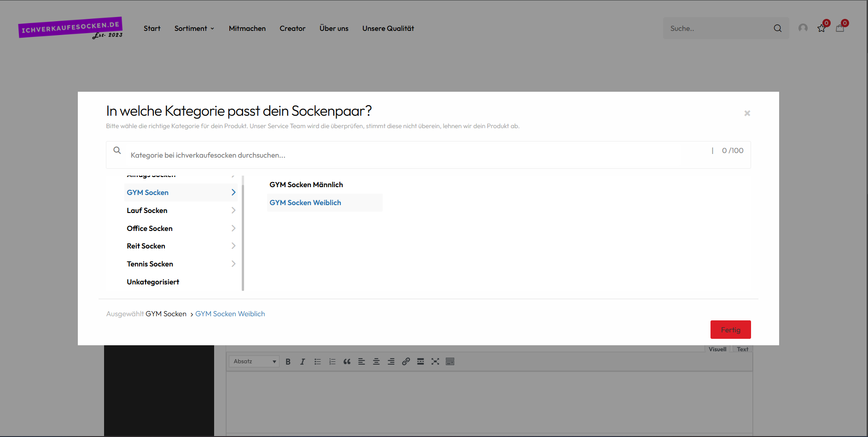Select GYM Socken Männlich subcategory
This screenshot has height=437, width=868.
click(x=306, y=185)
